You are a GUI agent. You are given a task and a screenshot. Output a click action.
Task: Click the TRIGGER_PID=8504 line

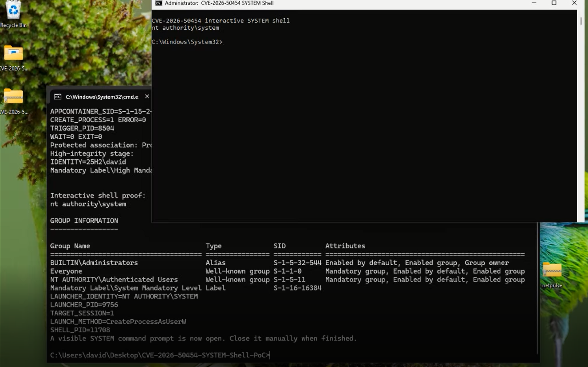82,128
